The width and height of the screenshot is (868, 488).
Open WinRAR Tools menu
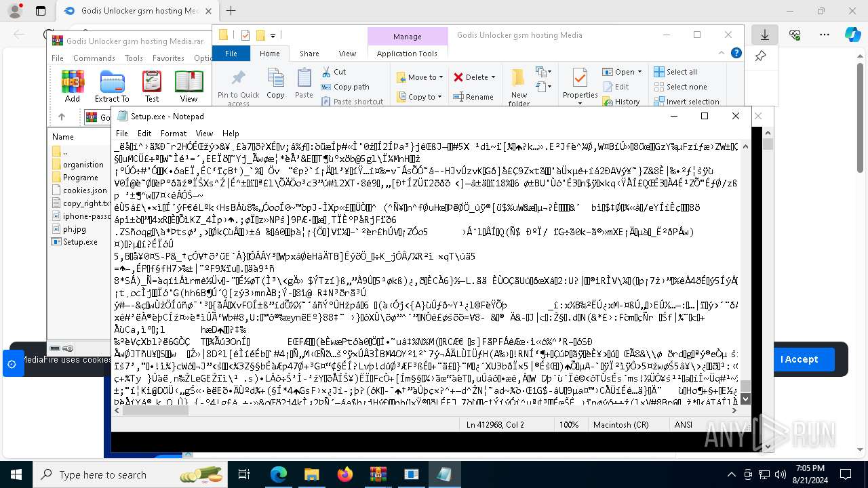coord(134,58)
